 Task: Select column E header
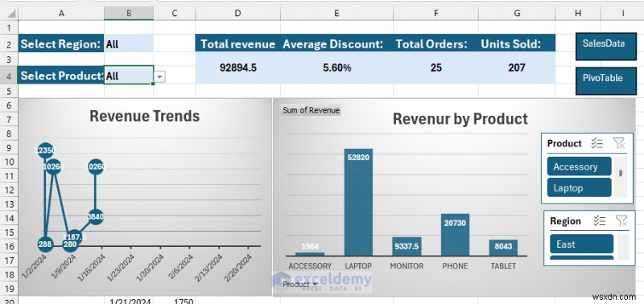coord(336,14)
